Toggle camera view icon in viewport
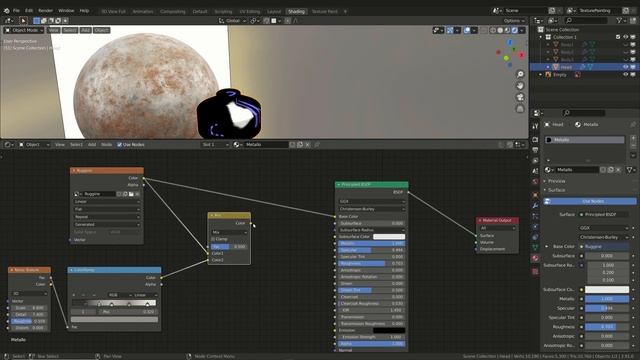 point(520,97)
